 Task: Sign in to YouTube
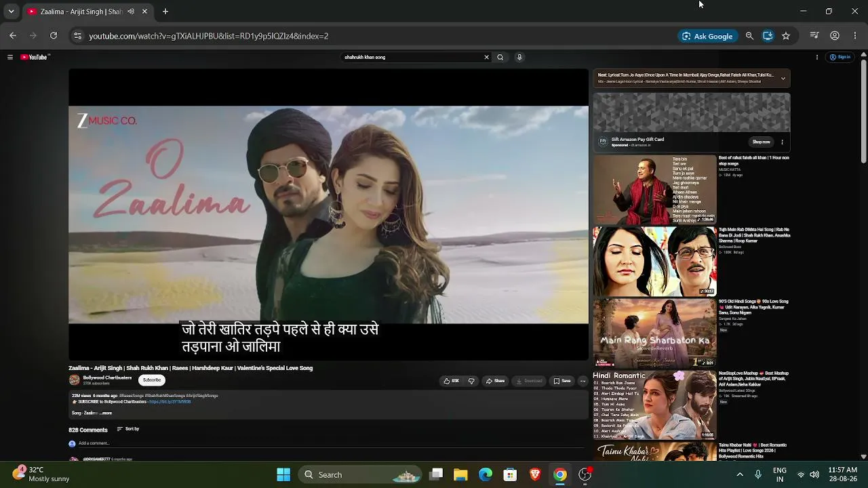pos(841,58)
